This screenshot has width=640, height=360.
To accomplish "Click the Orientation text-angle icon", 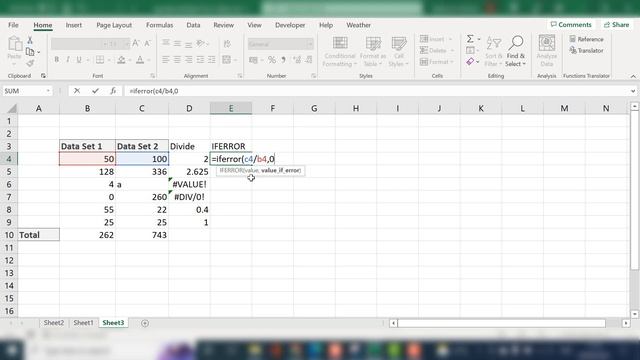I will coord(200,43).
